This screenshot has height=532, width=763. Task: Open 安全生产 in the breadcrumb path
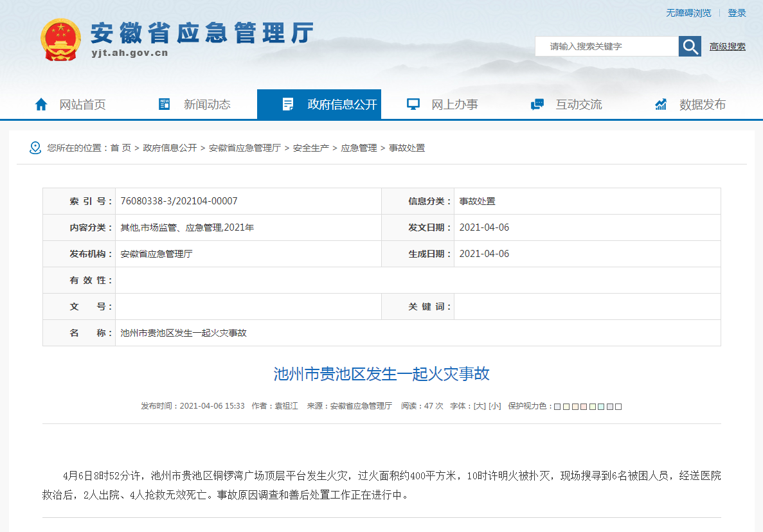tap(310, 148)
